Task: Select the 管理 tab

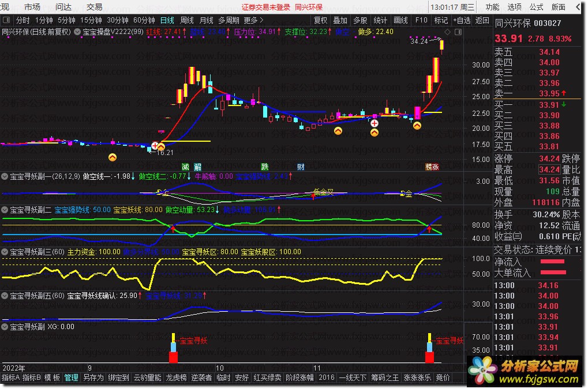Action: [x=71, y=378]
